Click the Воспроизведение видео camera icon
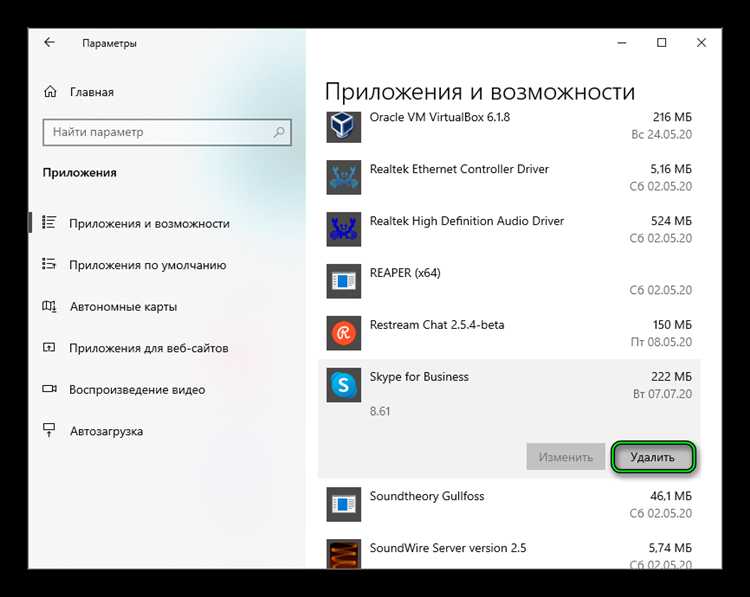This screenshot has height=597, width=750. coord(49,388)
